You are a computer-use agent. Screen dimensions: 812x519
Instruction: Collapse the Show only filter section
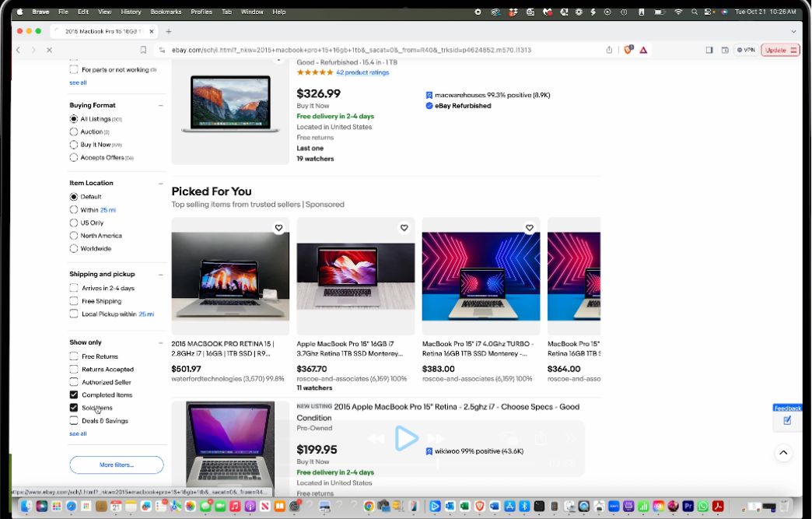tap(161, 343)
